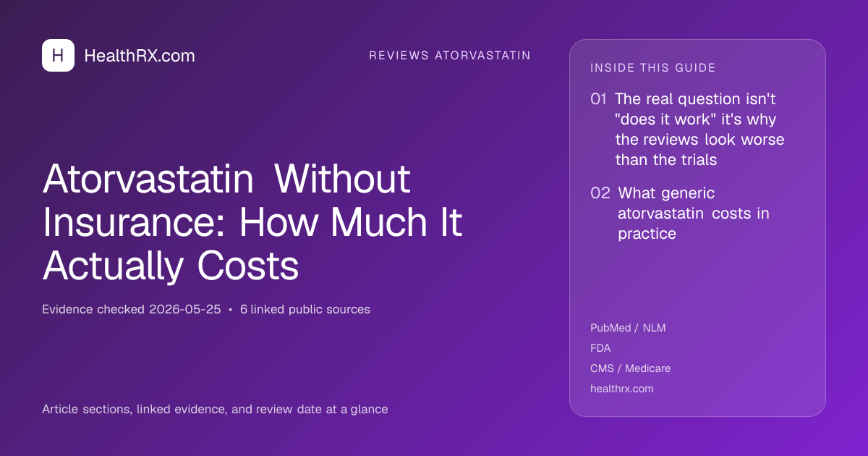Screen dimensions: 868x456
Task: Click the 'FDA' source entry
Action: (x=600, y=348)
